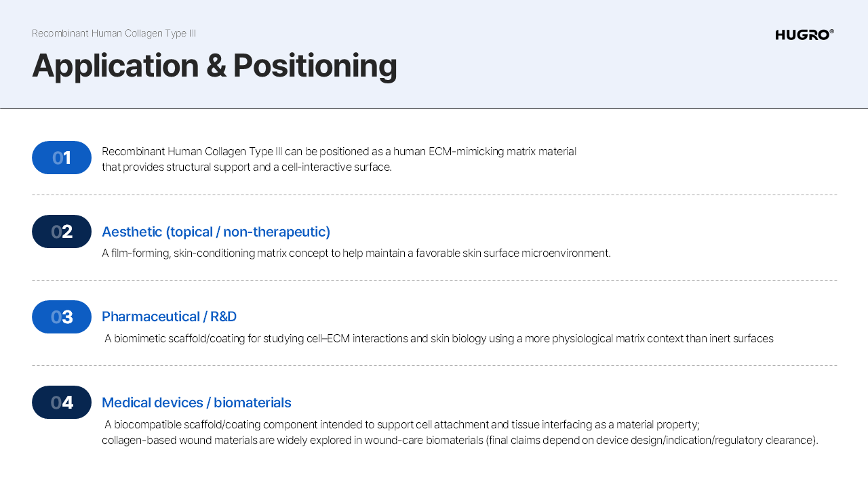Select the 01 number badge
This screenshot has width=868, height=488.
[62, 158]
